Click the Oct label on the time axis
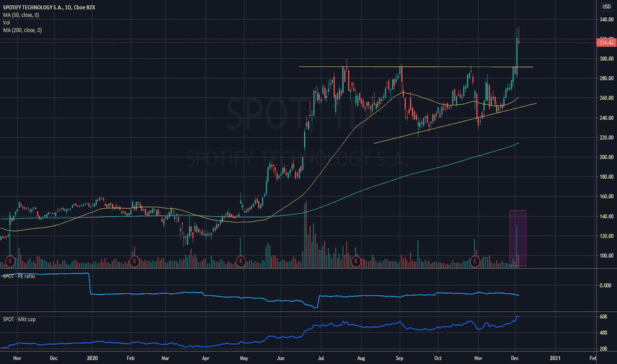 tap(438, 358)
